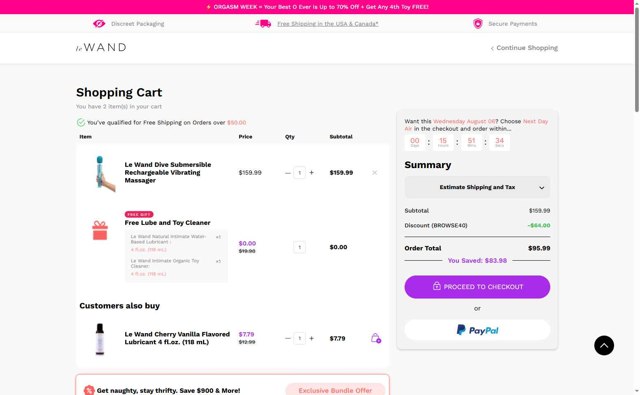640x395 pixels.
Task: Click the Customers also buy heading
Action: point(120,306)
